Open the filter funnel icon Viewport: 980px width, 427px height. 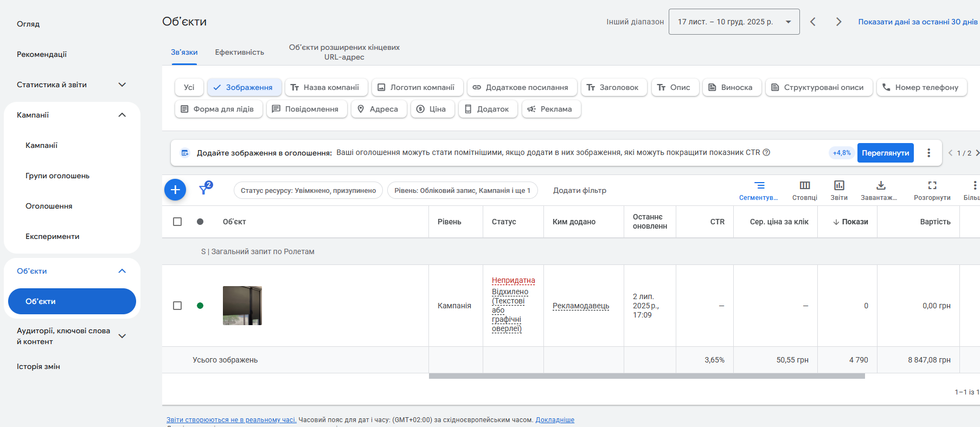point(204,189)
